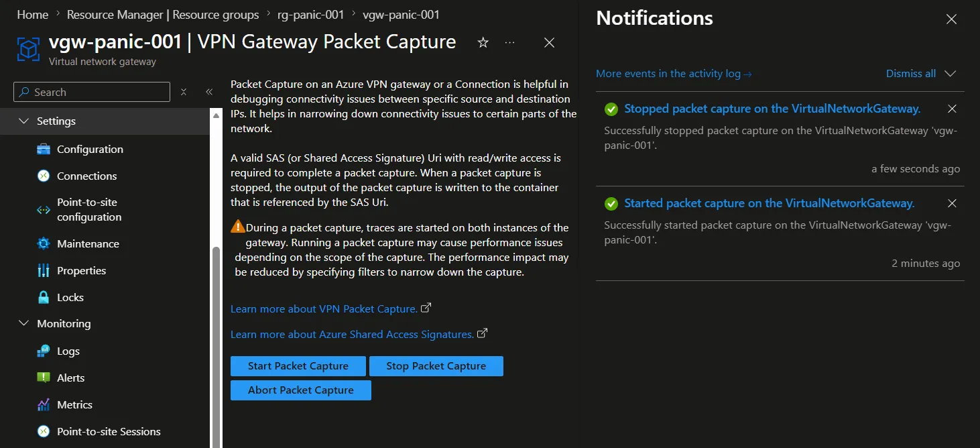The image size is (980, 448).
Task: Close the VPN Gateway Packet Capture blade
Action: 549,43
